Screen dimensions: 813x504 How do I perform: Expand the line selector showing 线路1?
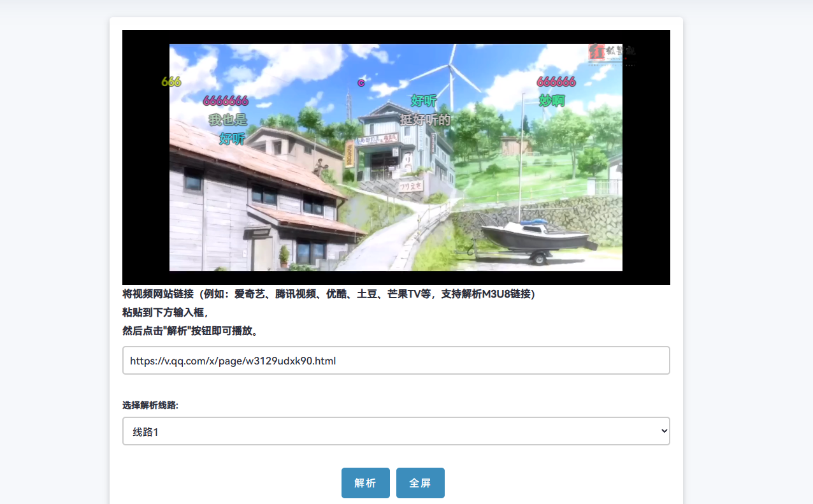[x=396, y=431]
